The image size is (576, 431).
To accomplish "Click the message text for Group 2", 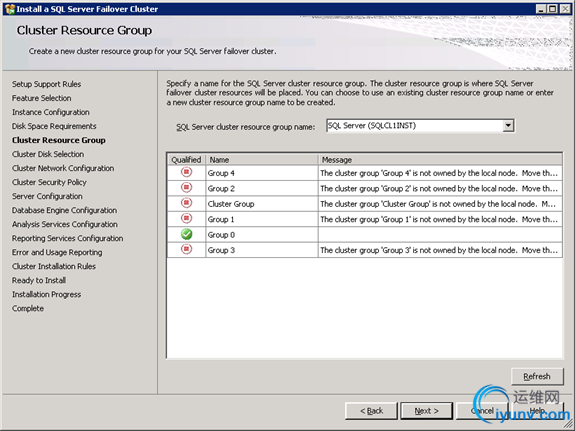I will (439, 188).
